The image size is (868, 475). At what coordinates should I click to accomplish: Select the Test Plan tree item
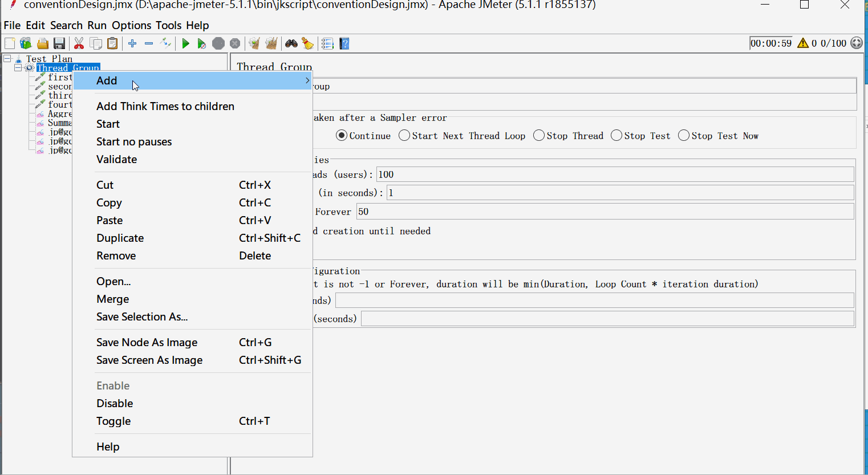(x=49, y=59)
